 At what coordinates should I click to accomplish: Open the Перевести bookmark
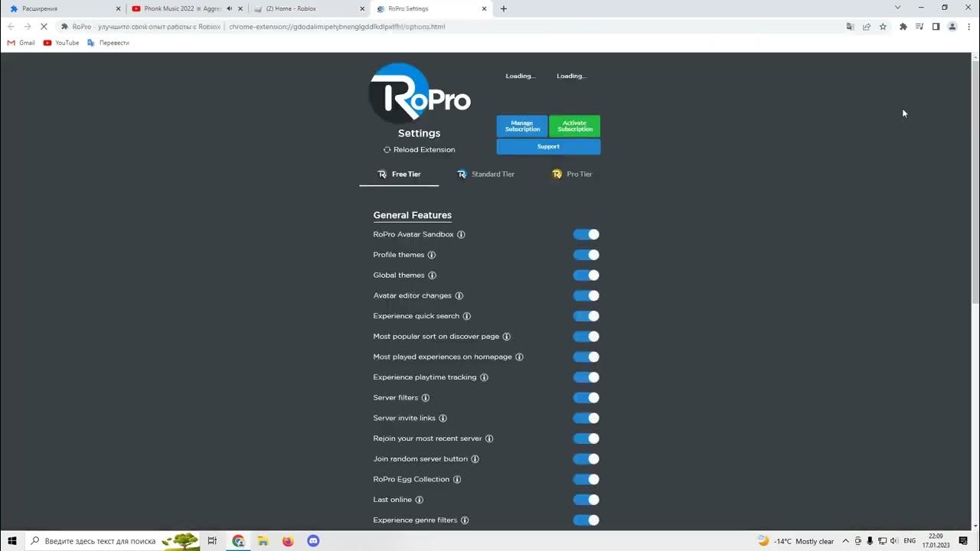pyautogui.click(x=108, y=43)
